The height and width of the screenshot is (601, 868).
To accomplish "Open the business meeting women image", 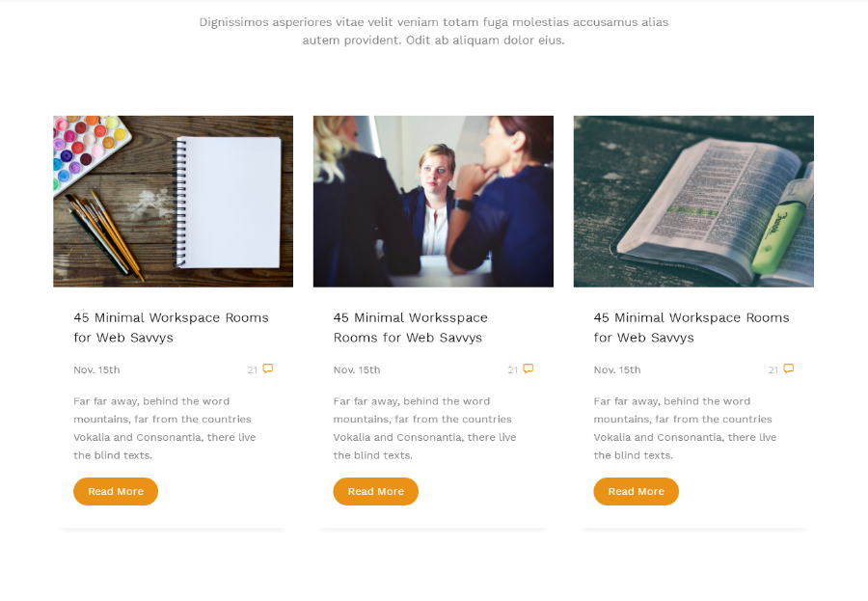I will click(x=433, y=201).
